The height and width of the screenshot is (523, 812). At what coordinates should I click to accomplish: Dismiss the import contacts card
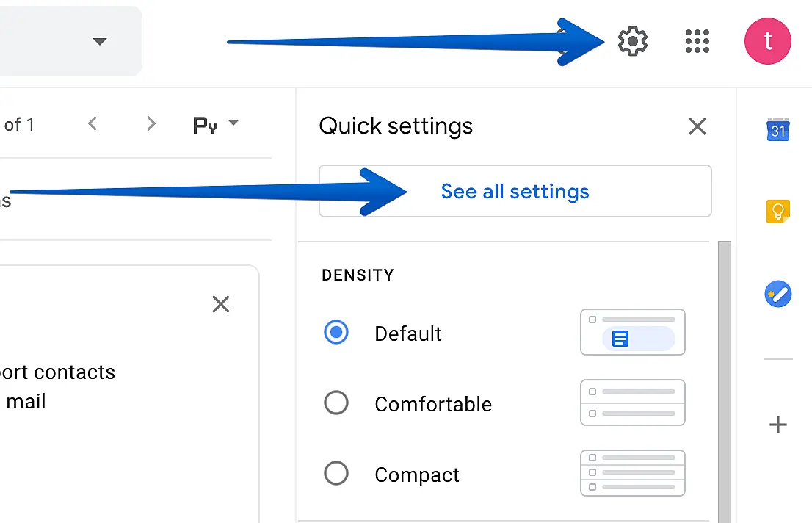[x=220, y=304]
